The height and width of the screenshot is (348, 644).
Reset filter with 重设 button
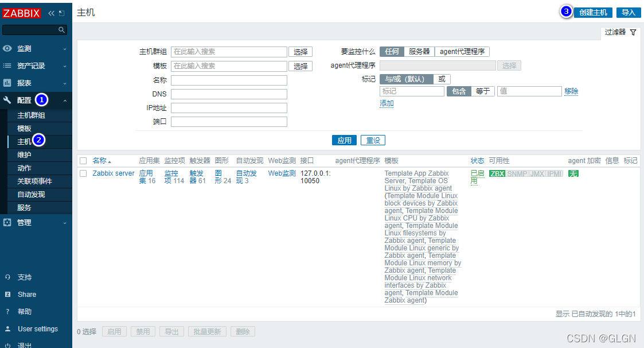point(373,140)
